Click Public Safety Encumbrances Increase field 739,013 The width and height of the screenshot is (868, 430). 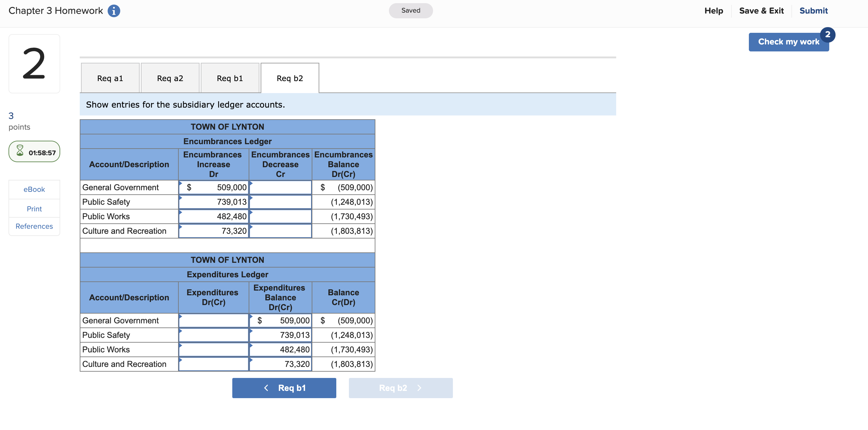pos(214,202)
